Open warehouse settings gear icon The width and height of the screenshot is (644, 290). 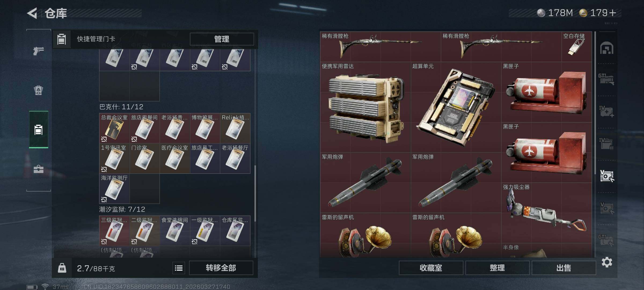[607, 262]
